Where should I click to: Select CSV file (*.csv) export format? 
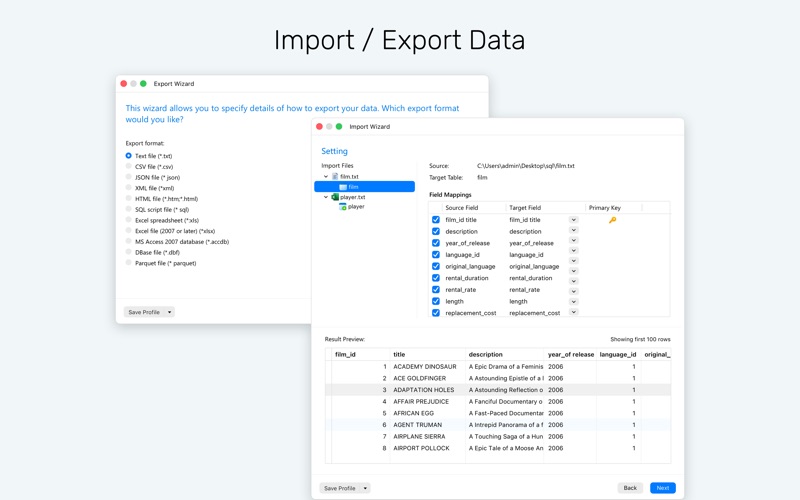click(x=129, y=166)
